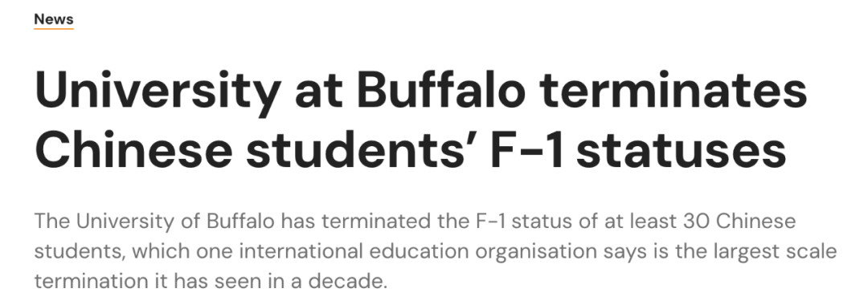Open the News category tag
This screenshot has height=301, width=868.
(x=54, y=18)
